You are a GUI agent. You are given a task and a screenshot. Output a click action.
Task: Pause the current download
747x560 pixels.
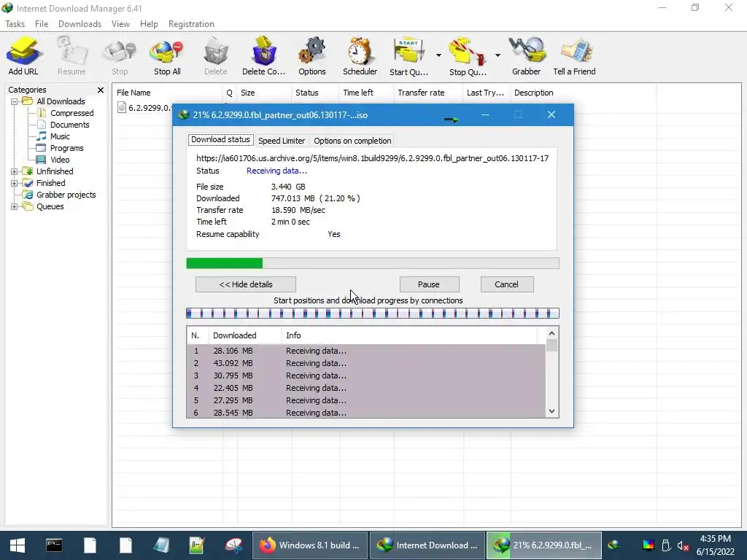(x=429, y=284)
